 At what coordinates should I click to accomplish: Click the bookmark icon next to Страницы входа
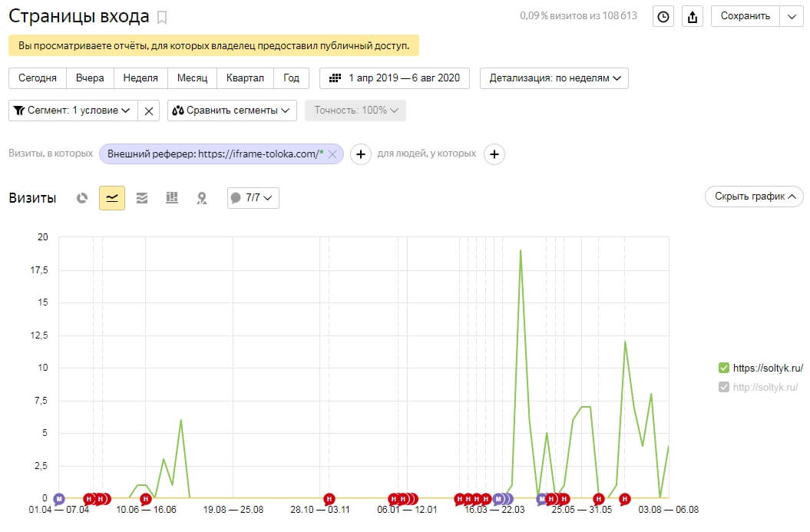162,18
